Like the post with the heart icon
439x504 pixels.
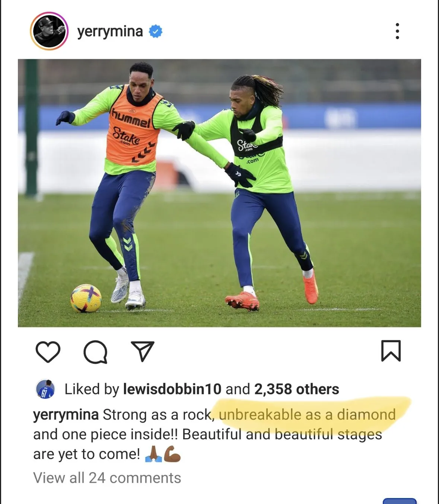[48, 351]
